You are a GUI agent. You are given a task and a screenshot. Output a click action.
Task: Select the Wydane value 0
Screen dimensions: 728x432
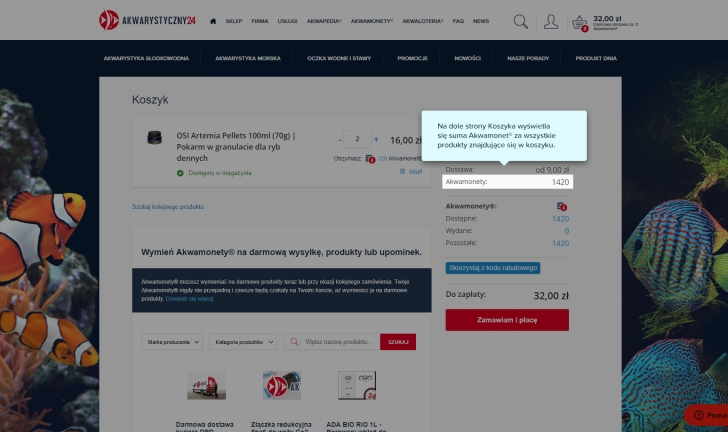click(566, 231)
